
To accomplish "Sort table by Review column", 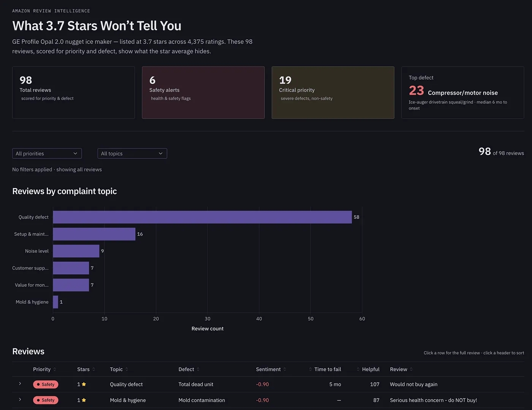I will click(401, 369).
